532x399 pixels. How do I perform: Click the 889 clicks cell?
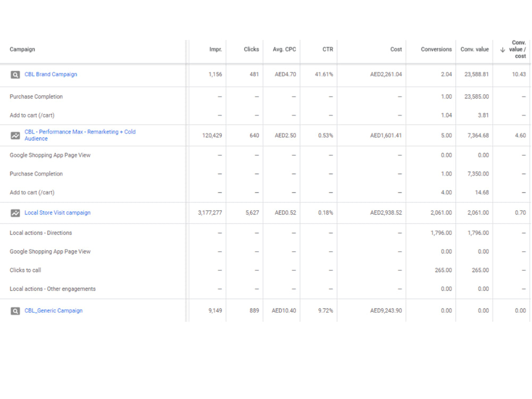point(254,311)
